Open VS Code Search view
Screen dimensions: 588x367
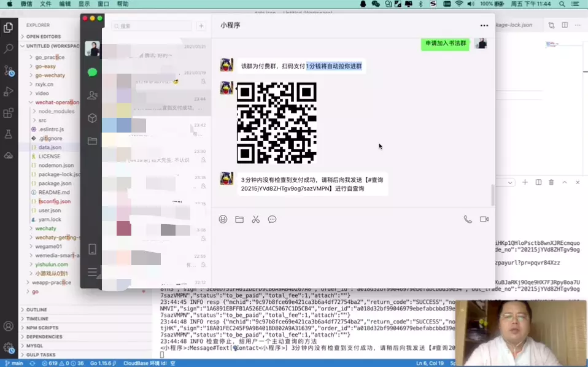click(x=9, y=48)
